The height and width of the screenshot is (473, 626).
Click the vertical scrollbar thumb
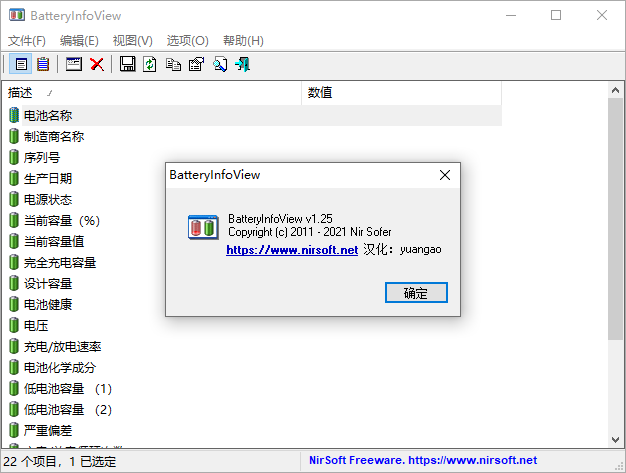(615, 219)
